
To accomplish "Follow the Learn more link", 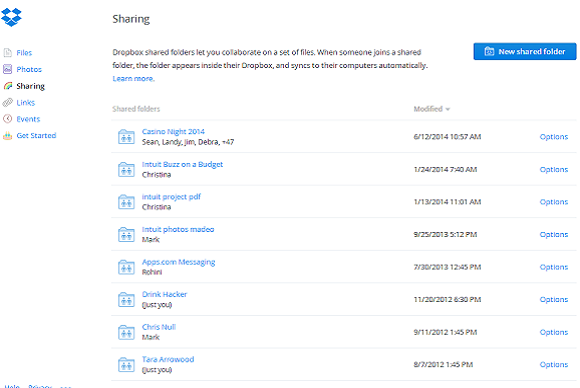I will click(133, 78).
